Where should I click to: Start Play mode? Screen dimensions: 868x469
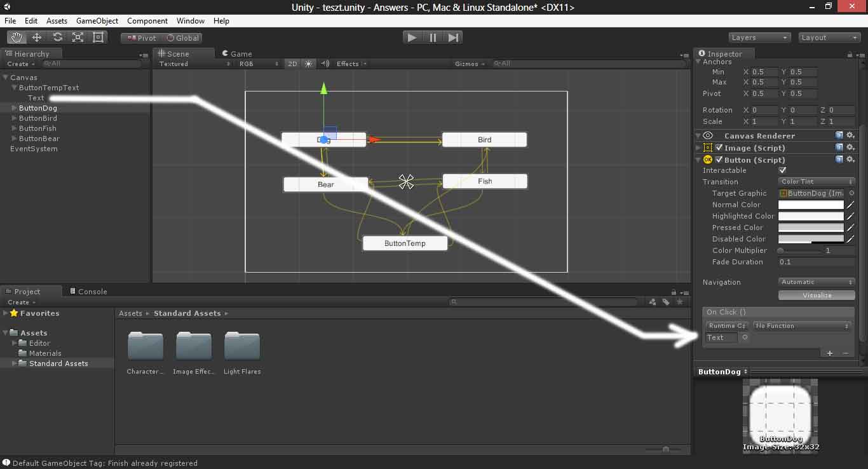(x=412, y=37)
